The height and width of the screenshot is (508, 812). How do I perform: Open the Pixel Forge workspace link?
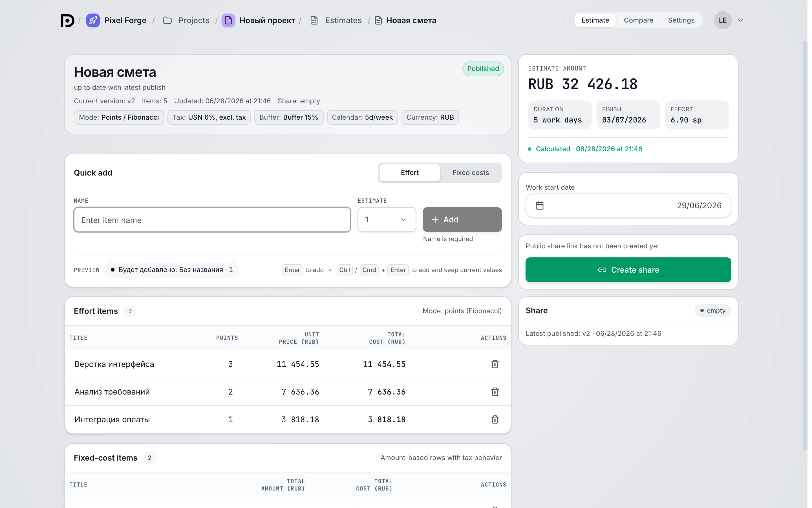click(x=125, y=21)
